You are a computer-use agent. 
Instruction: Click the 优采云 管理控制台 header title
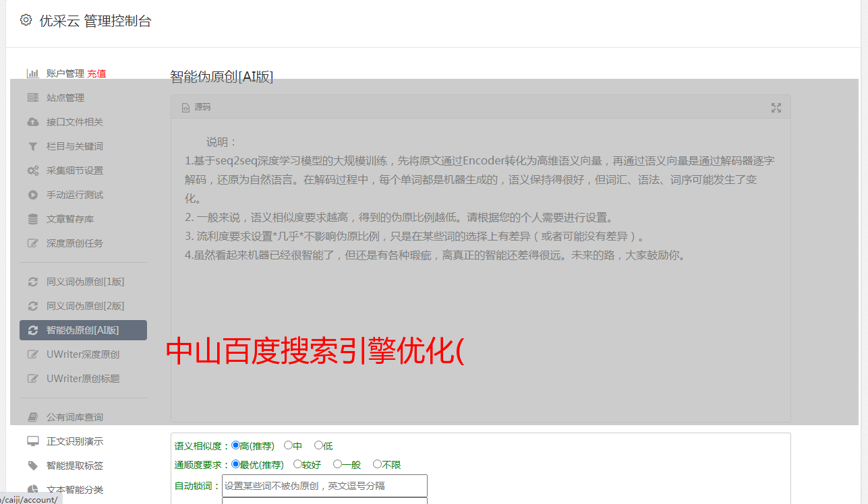tap(95, 21)
